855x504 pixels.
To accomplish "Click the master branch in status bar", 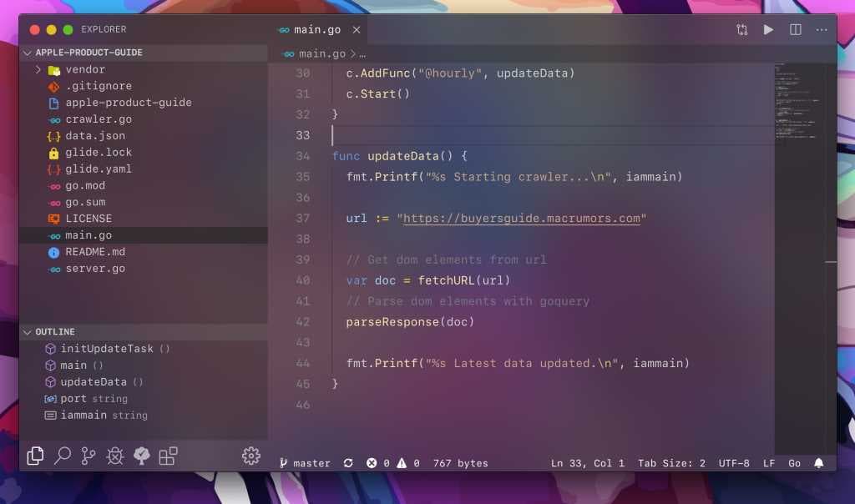I will 304,462.
